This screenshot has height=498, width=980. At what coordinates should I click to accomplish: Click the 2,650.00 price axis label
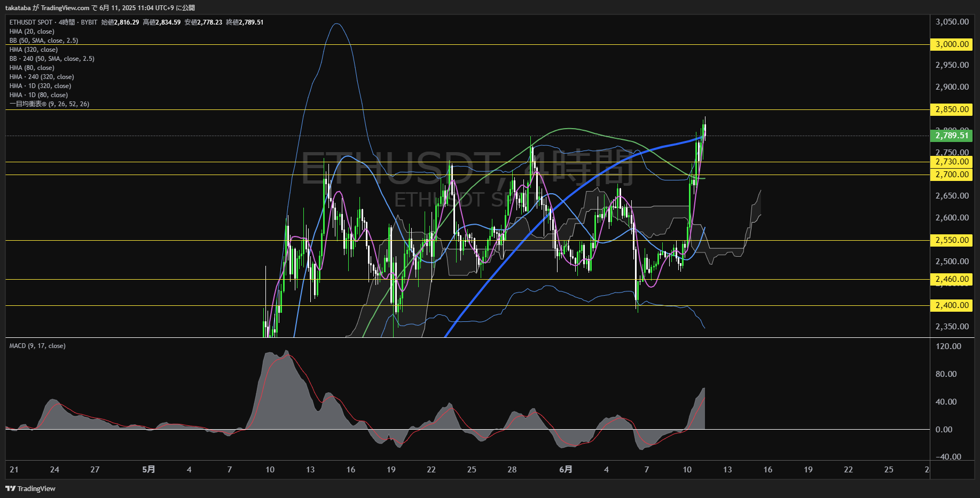click(x=952, y=196)
